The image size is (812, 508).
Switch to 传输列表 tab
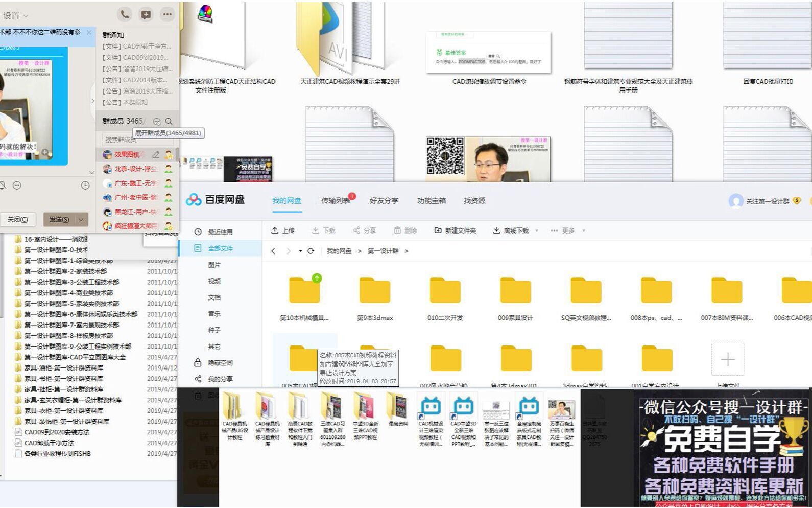(336, 201)
